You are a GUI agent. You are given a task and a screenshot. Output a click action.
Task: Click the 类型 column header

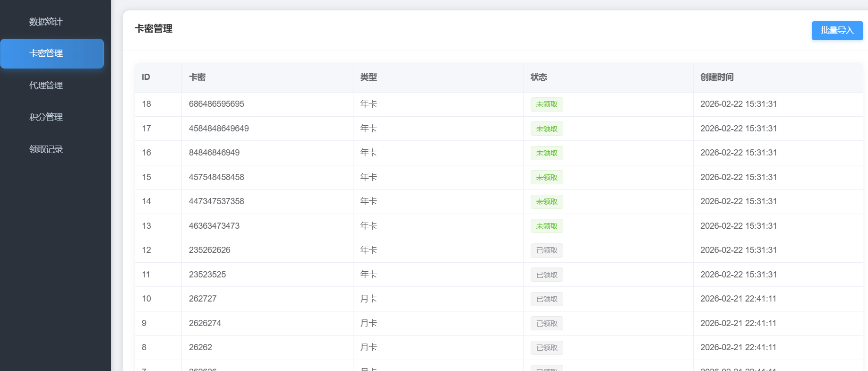369,77
